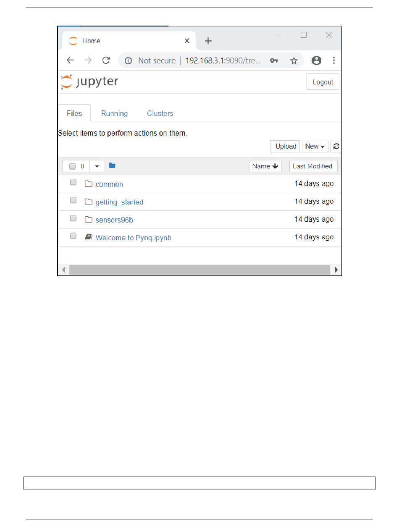Open the sensors96b folder link

coord(114,220)
